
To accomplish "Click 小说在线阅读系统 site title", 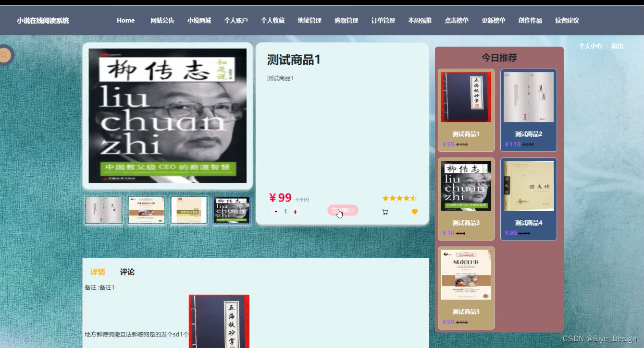I will coord(43,21).
